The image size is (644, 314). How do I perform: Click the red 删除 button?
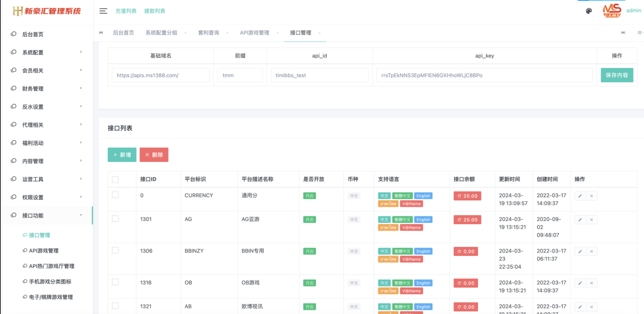pos(154,155)
